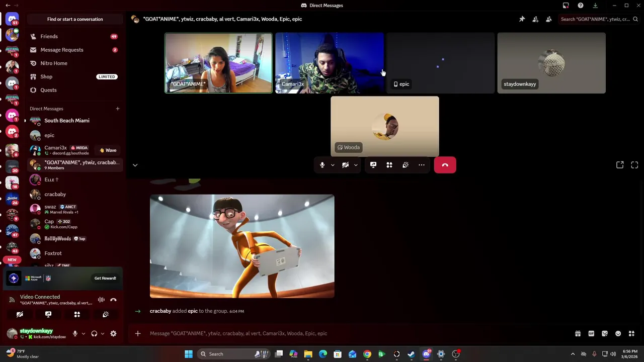Screen dimensions: 644x362
Task: Open DM with Foxtrot
Action: 75,253
